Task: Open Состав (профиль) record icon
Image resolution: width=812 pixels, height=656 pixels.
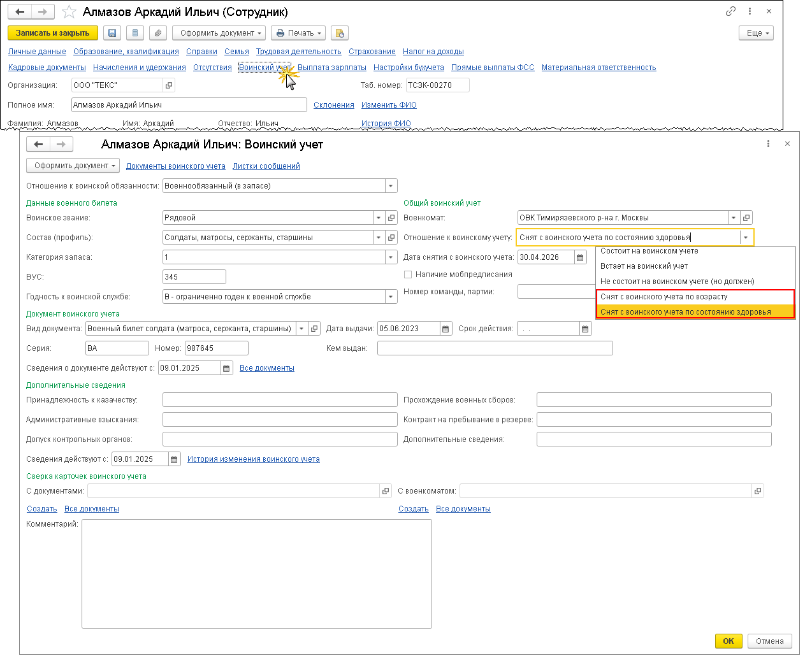Action: point(391,238)
